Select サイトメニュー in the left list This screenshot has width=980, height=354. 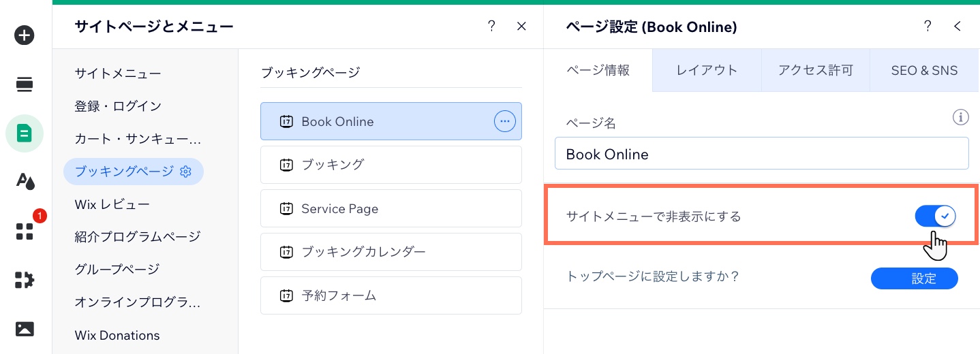[x=118, y=74]
